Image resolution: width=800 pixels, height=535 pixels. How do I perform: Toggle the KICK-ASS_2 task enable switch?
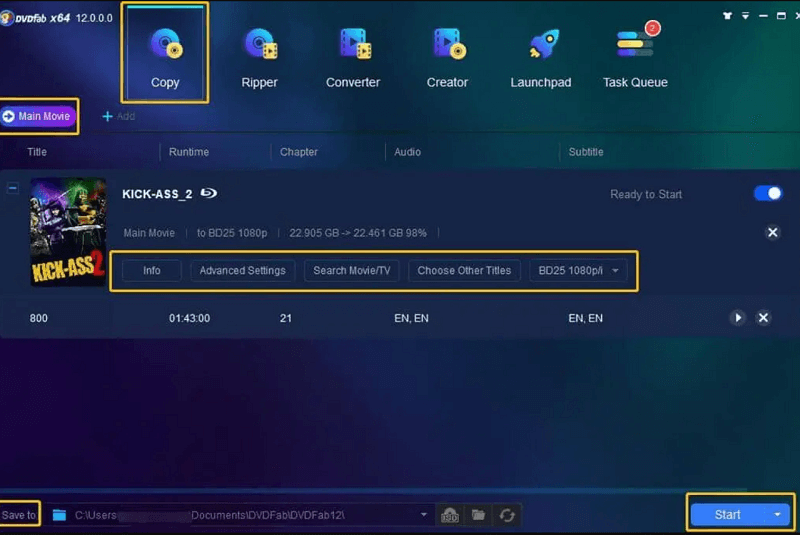point(768,194)
